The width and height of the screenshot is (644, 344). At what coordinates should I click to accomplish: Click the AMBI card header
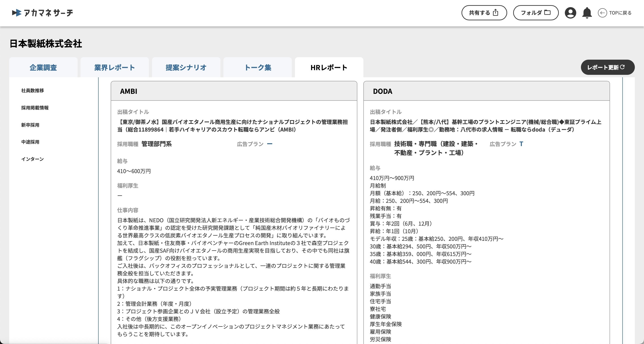coord(234,91)
